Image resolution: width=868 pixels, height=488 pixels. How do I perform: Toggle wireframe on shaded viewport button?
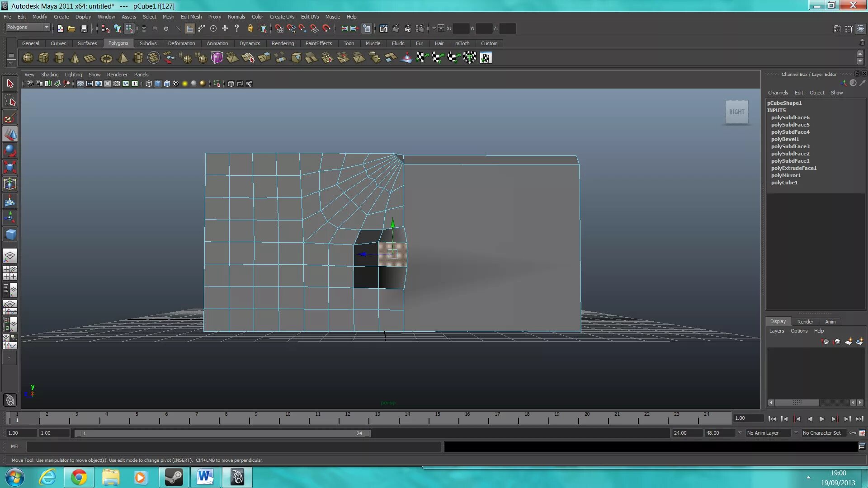coord(167,84)
